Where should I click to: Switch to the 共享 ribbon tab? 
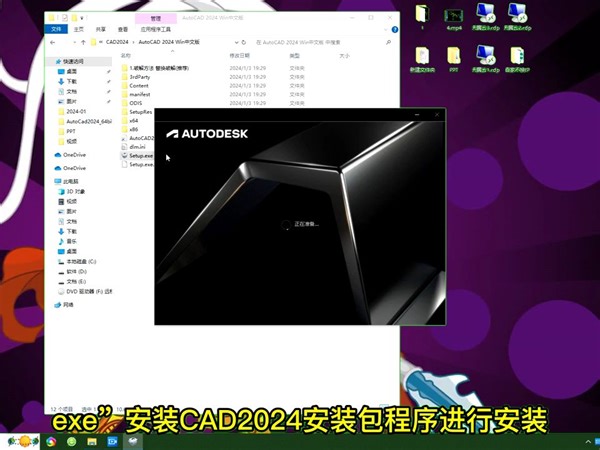tap(101, 29)
